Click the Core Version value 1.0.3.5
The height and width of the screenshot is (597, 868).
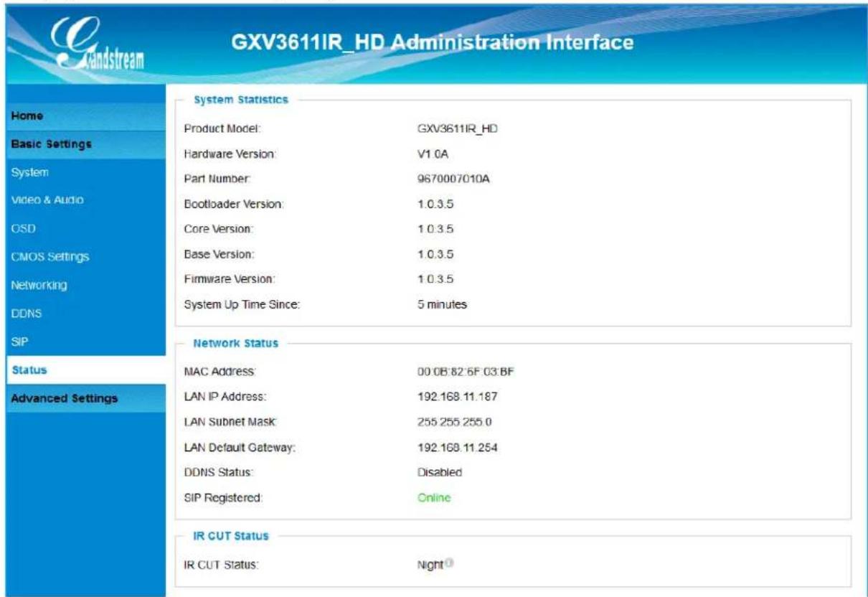[x=435, y=230]
